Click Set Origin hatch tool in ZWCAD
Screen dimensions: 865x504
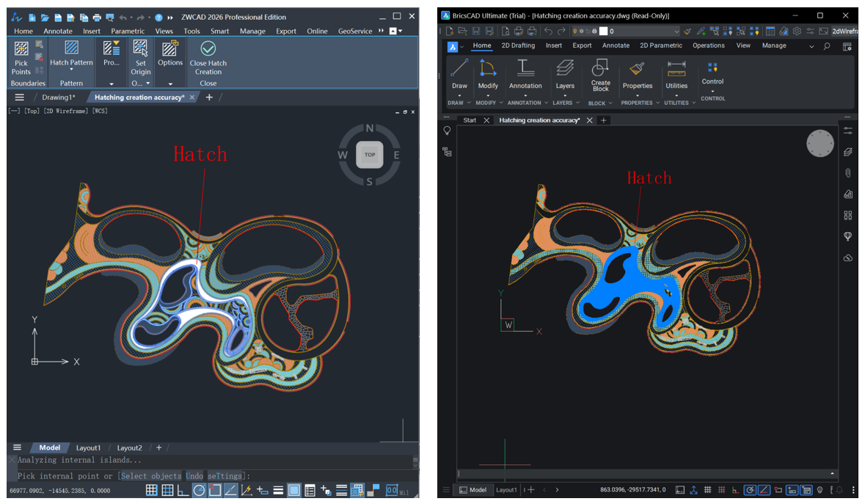click(x=141, y=58)
